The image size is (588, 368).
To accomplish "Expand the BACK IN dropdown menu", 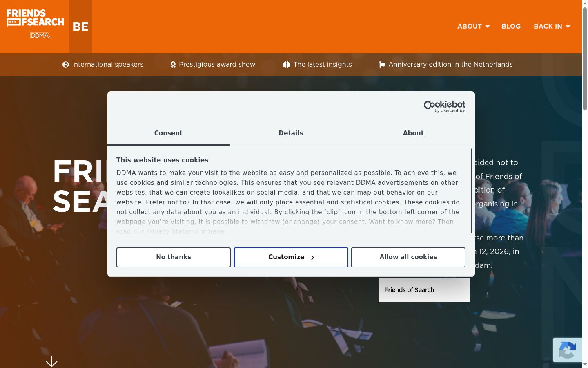I will (x=552, y=26).
